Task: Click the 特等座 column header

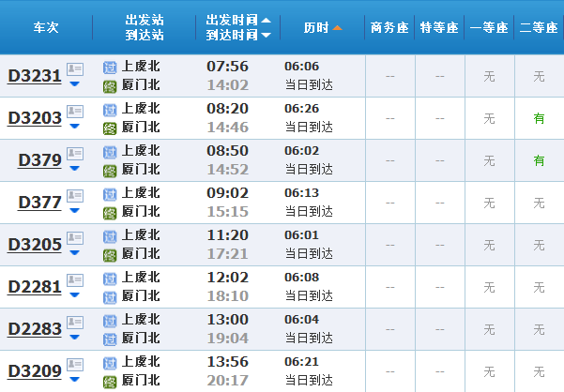Action: (x=439, y=28)
